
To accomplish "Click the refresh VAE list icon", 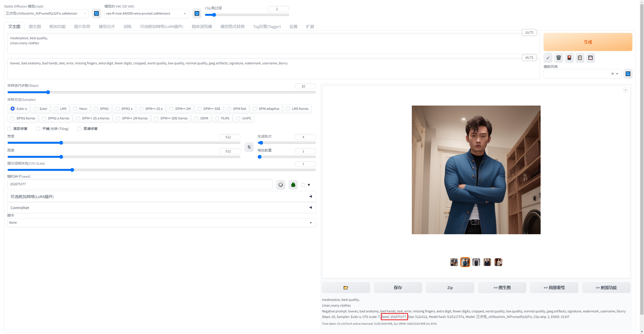I will click(x=197, y=13).
